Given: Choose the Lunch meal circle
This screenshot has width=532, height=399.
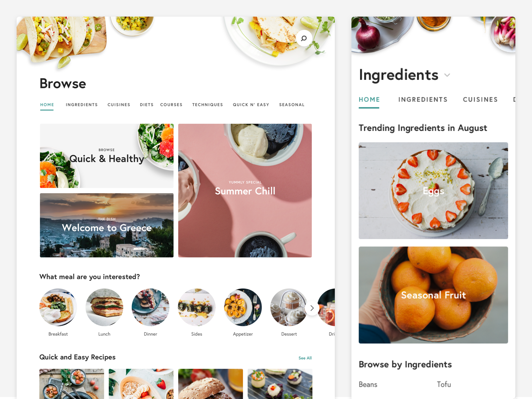Looking at the screenshot, I should coord(104,307).
